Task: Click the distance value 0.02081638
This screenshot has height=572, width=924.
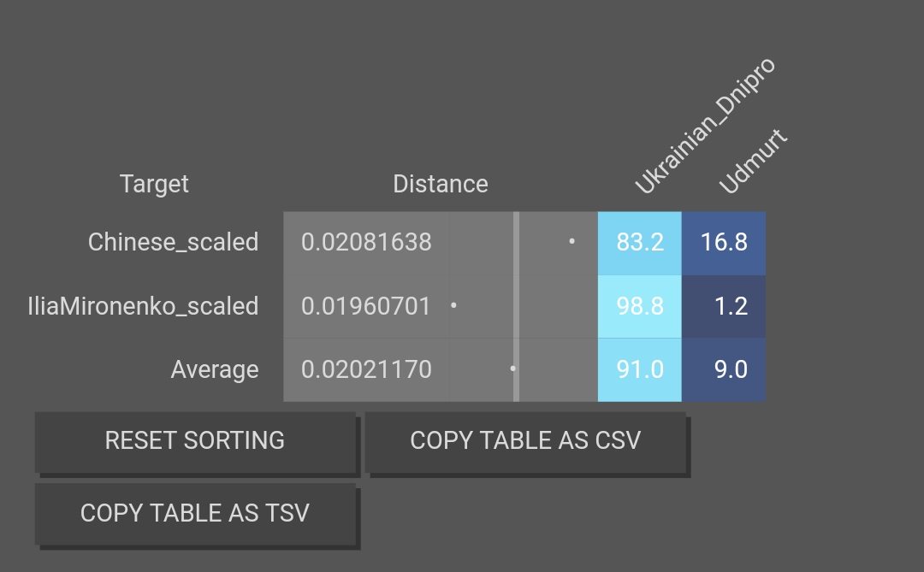Action: [x=366, y=242]
